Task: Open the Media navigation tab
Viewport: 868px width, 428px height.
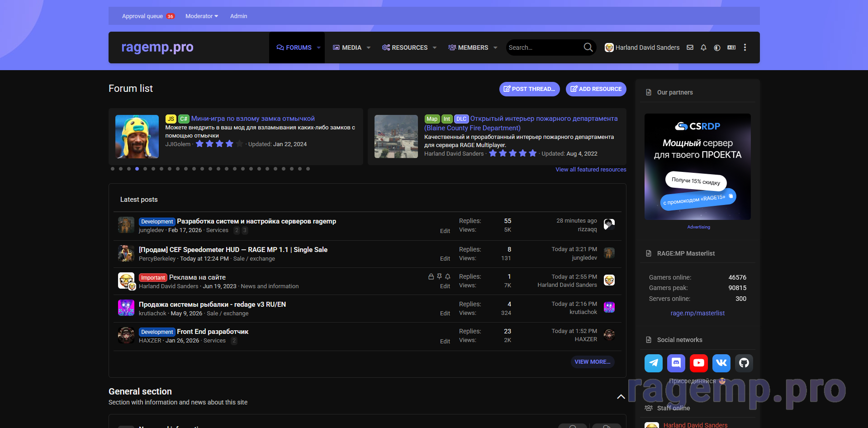Action: [x=347, y=48]
